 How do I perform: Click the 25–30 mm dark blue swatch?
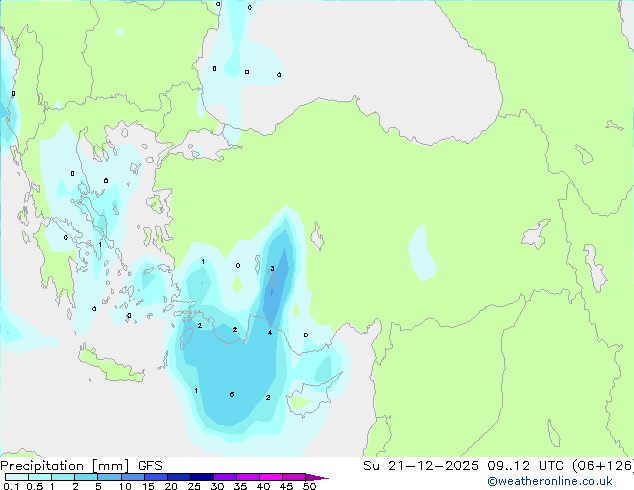click(x=201, y=477)
